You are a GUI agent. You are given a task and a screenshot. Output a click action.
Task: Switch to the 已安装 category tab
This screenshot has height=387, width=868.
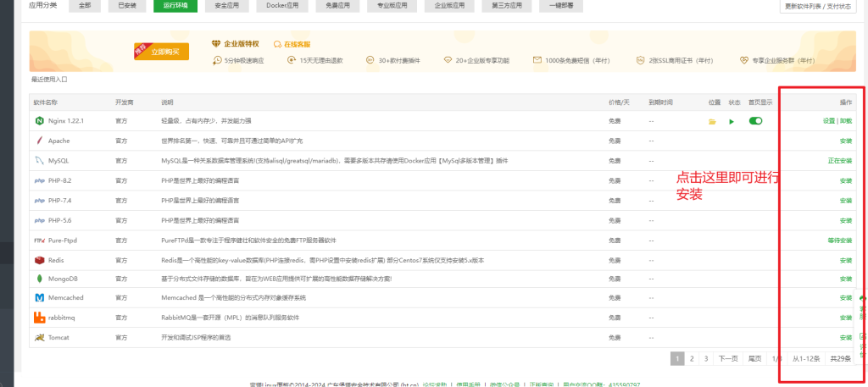point(128,5)
